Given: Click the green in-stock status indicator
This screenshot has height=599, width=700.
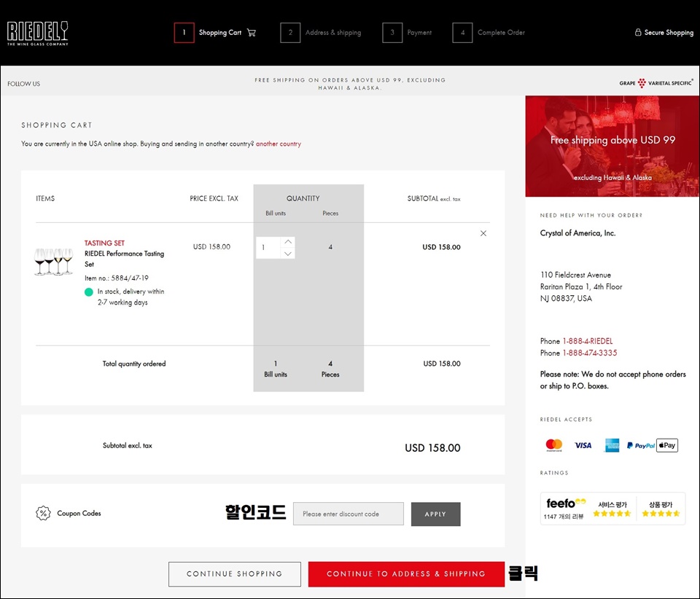Looking at the screenshot, I should click(x=89, y=292).
